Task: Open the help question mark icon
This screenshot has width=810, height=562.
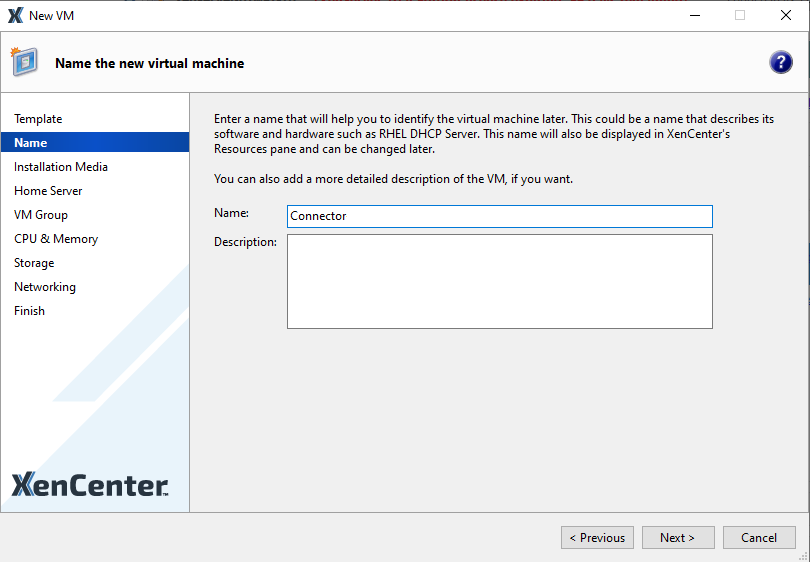Action: pos(781,63)
